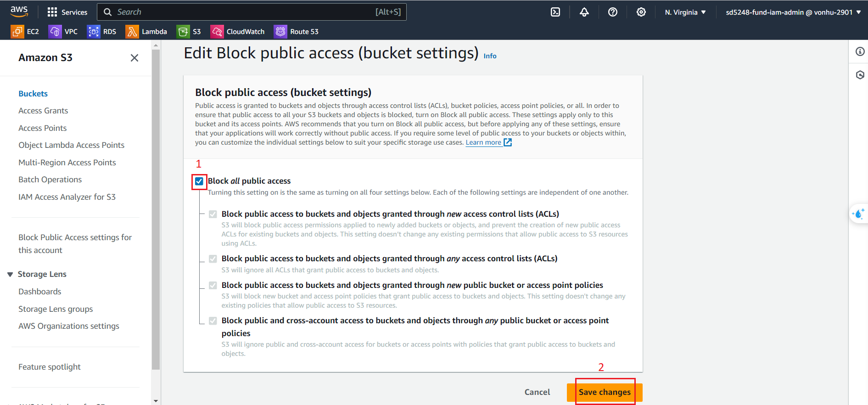The width and height of the screenshot is (868, 405).
Task: Open the Help question mark icon
Action: click(613, 12)
